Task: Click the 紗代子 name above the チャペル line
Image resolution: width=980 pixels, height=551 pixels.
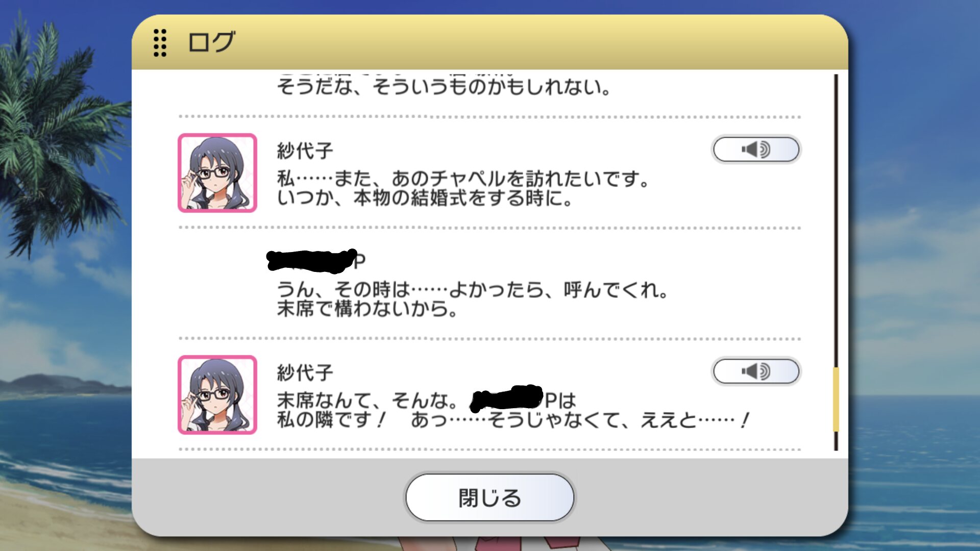Action: tap(305, 151)
